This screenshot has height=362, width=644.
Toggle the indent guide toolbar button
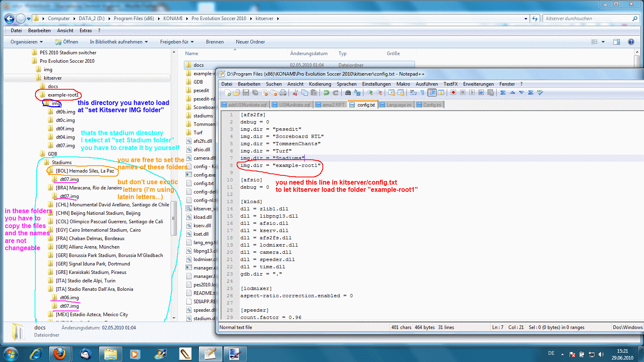[432, 93]
